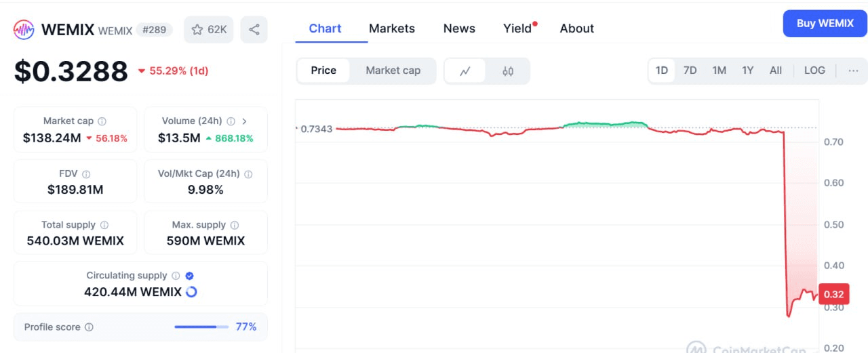Click the Profile score progress bar
868x353 pixels.
(201, 327)
